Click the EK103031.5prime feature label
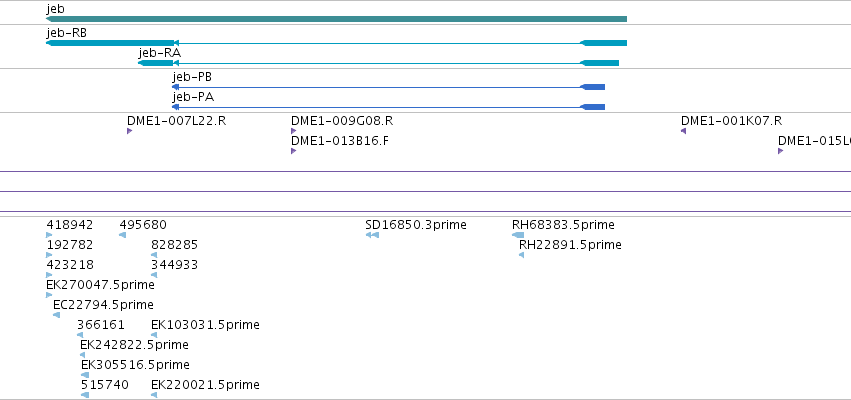 [205, 325]
